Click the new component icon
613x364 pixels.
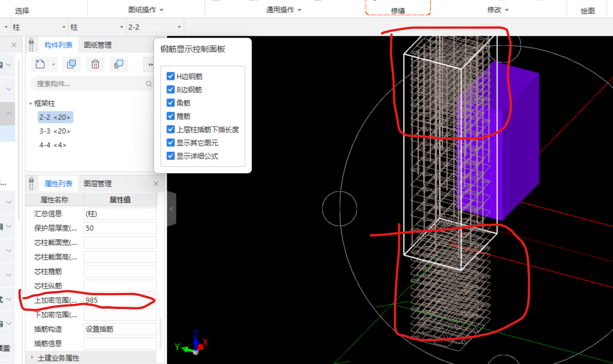coord(40,64)
